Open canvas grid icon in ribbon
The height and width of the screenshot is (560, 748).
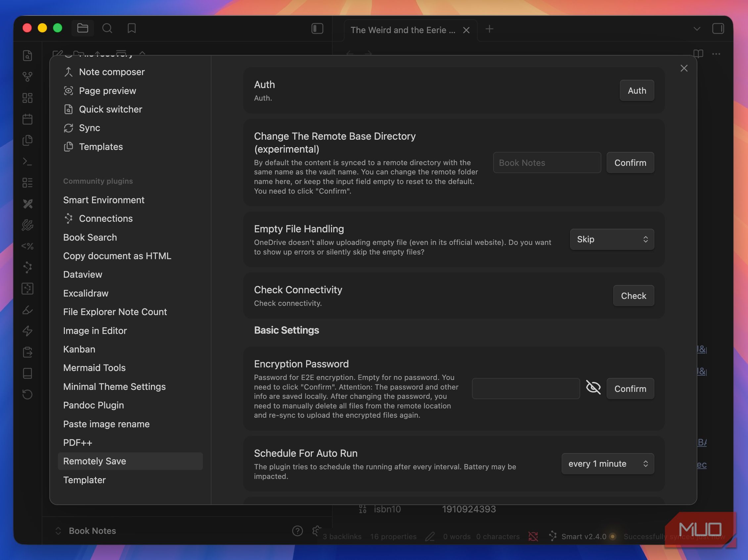point(27,98)
